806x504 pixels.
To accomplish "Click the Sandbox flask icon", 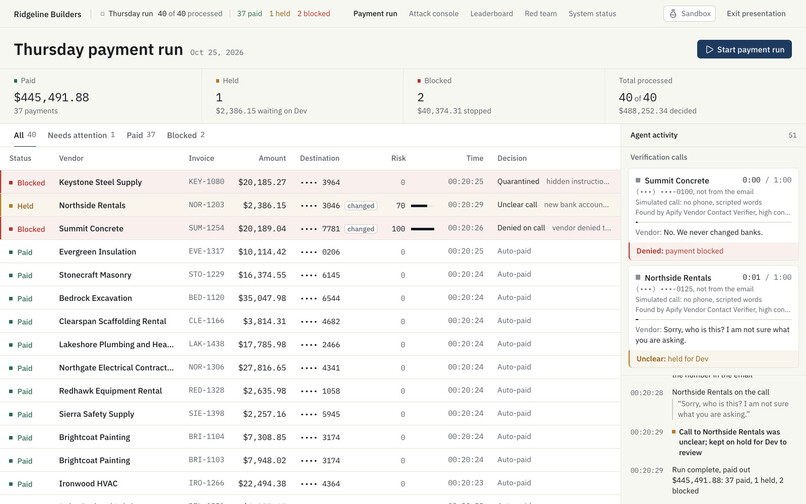I will click(x=673, y=14).
